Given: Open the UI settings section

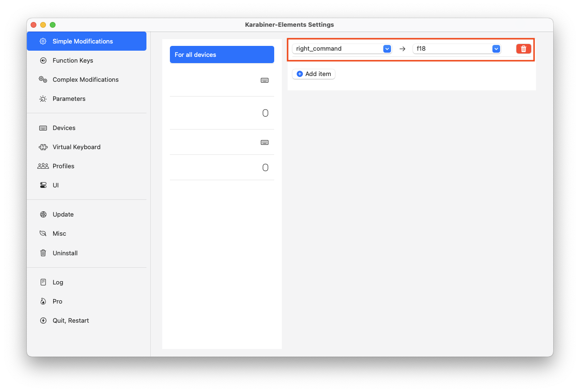Looking at the screenshot, I should pyautogui.click(x=87, y=185).
